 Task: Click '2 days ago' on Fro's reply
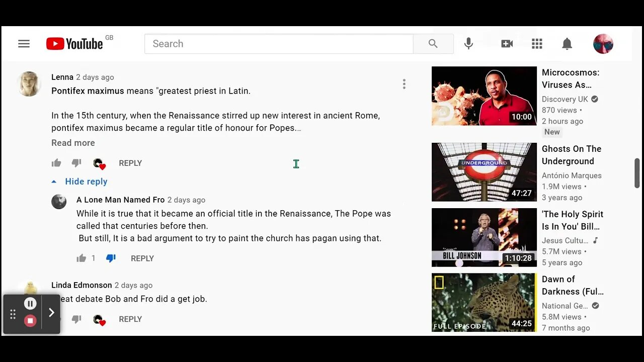186,200
